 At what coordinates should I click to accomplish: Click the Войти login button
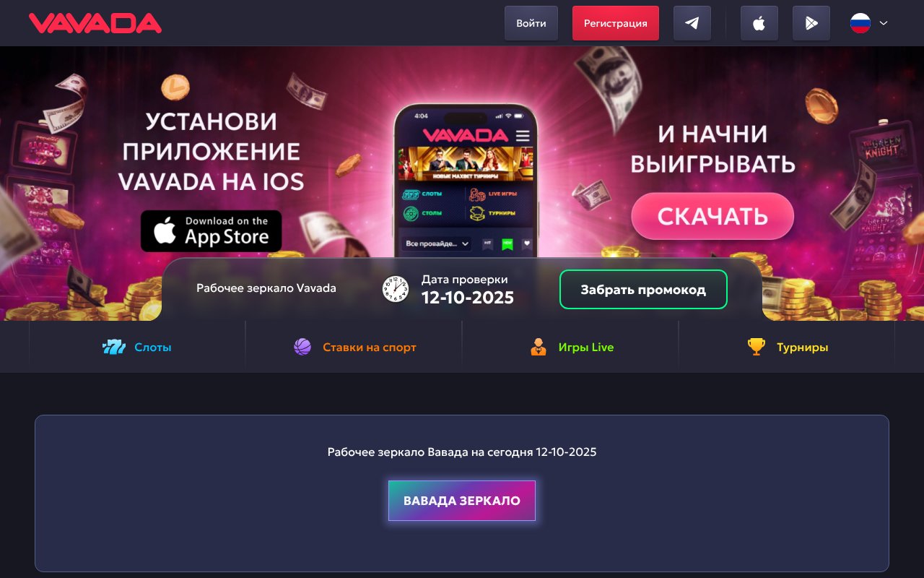pyautogui.click(x=531, y=23)
